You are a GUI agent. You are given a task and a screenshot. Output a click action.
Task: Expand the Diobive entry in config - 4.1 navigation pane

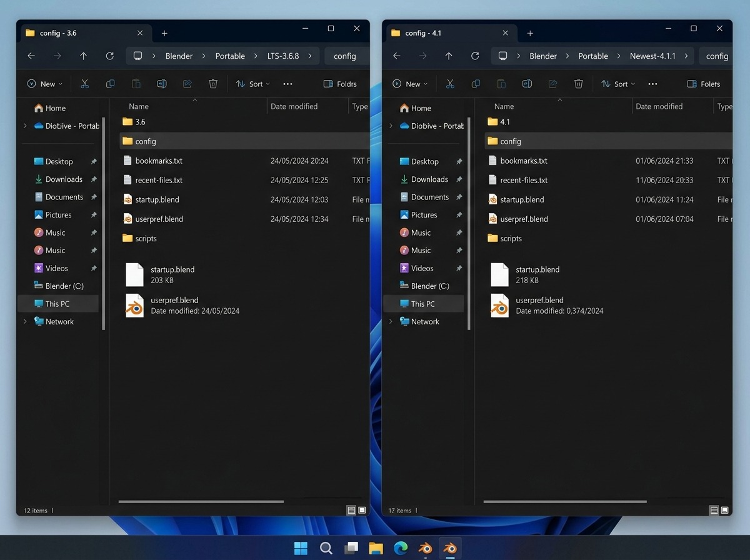coord(391,126)
